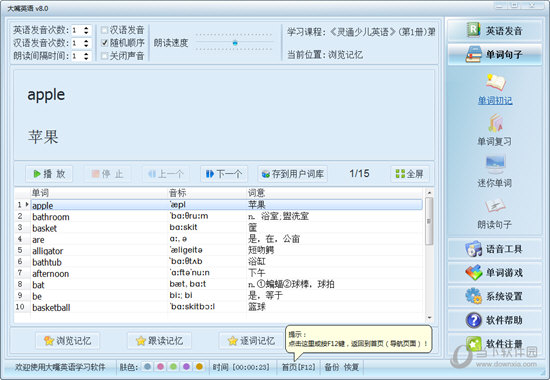This screenshot has width=550, height=380.
Task: Enable 关闭声音 mute checkbox
Action: click(104, 56)
